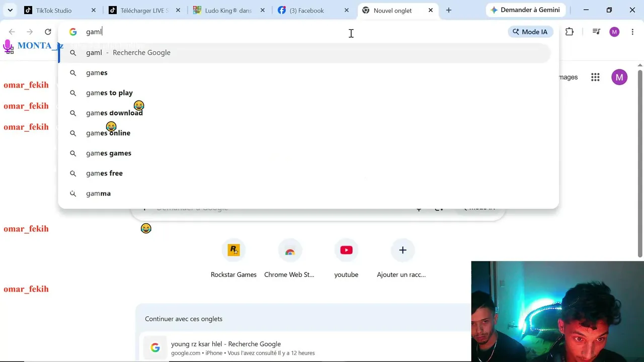This screenshot has width=644, height=362.
Task: Go back with the back arrow
Action: click(12, 32)
